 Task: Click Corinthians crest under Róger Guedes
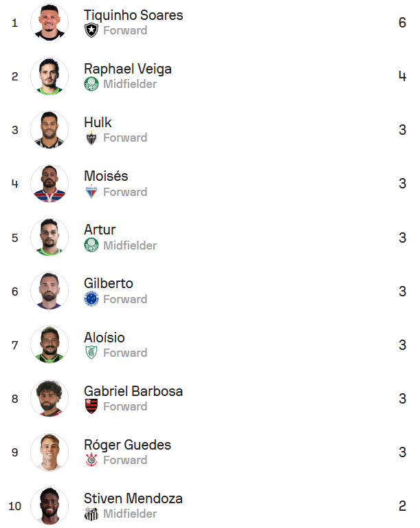click(91, 460)
